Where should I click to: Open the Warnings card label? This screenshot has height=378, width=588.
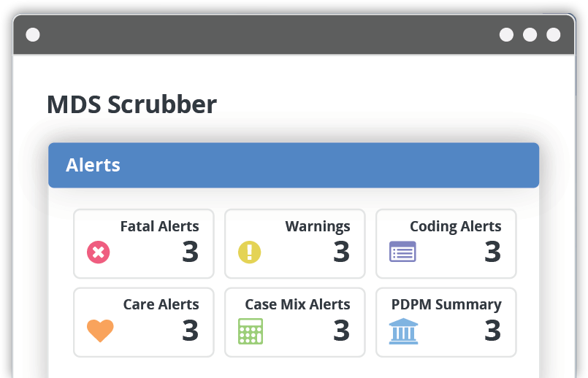[x=318, y=227]
